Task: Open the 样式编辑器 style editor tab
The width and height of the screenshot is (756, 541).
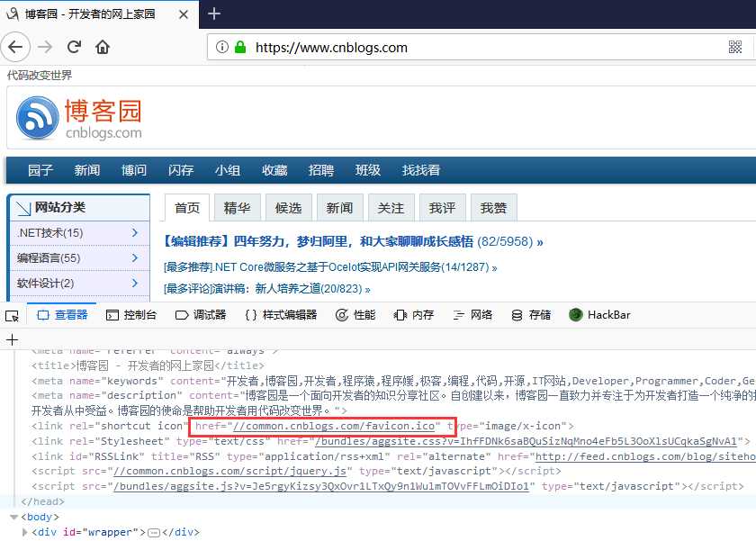Action: point(281,315)
